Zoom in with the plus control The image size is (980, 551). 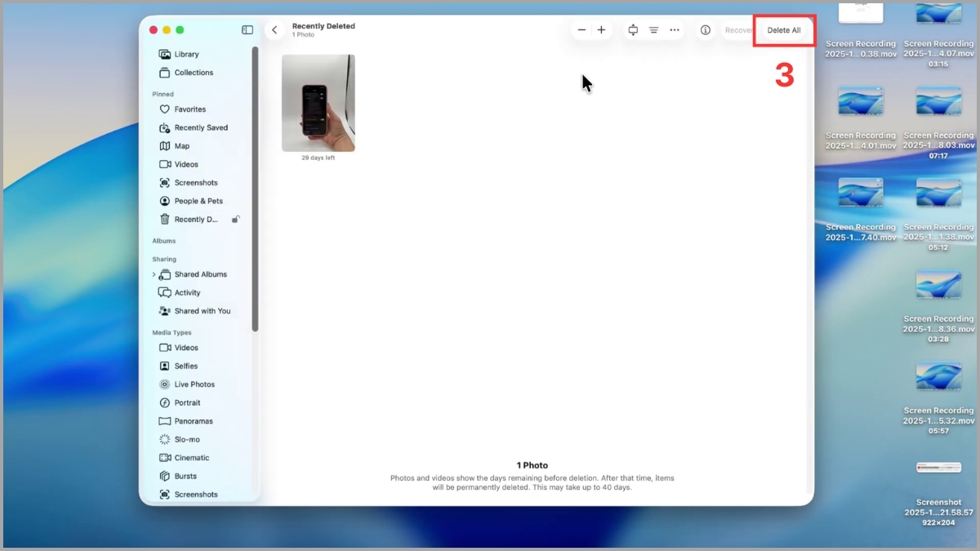[601, 29]
